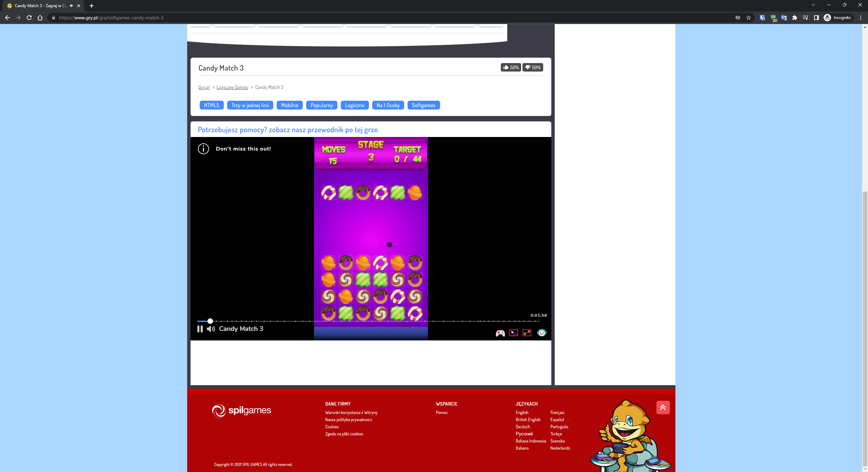Viewport: 868px width, 472px height.
Task: Click the Pomoc link under WSPARCIE
Action: pyautogui.click(x=442, y=412)
